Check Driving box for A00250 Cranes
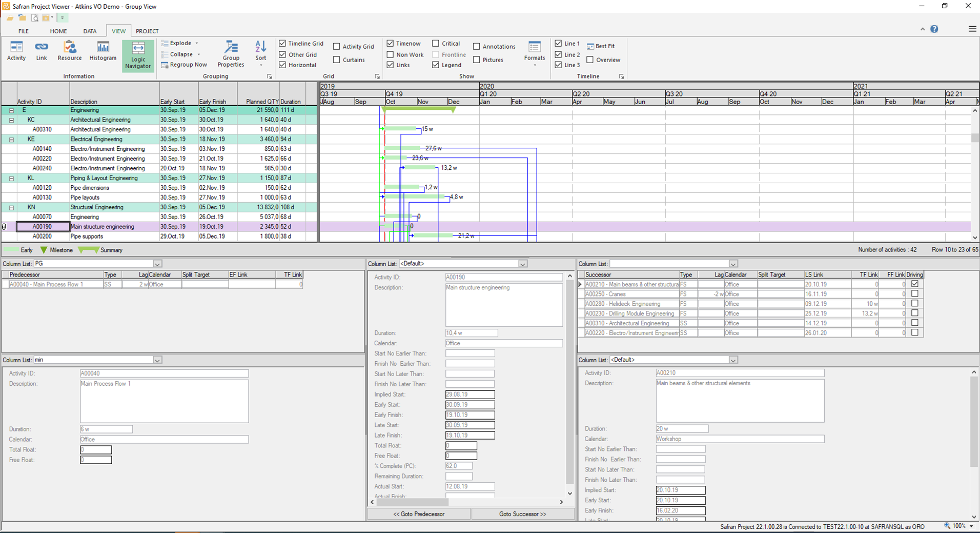The height and width of the screenshot is (533, 980). pyautogui.click(x=914, y=294)
